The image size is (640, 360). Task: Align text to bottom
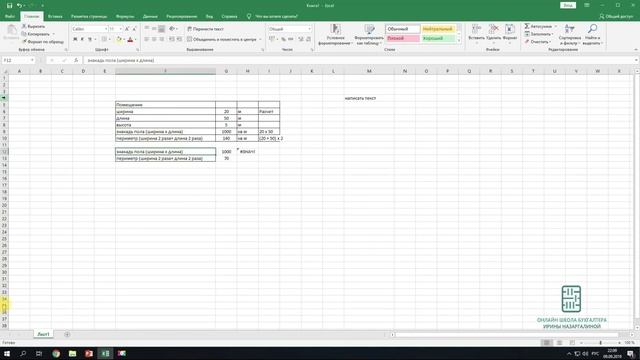(x=162, y=29)
